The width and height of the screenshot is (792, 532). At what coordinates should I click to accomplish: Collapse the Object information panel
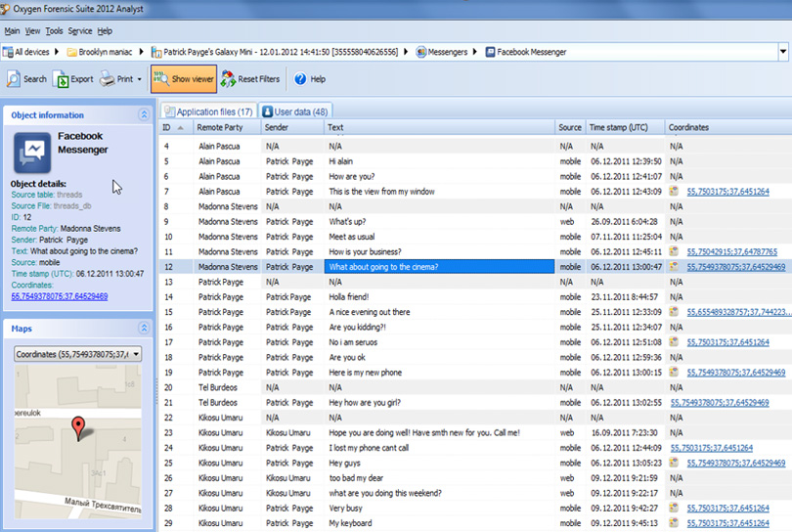pos(144,114)
